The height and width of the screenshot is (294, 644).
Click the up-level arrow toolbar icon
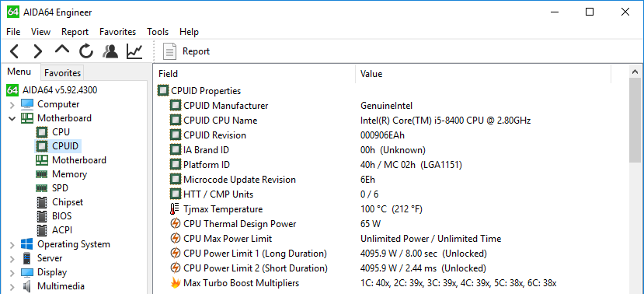pos(62,50)
